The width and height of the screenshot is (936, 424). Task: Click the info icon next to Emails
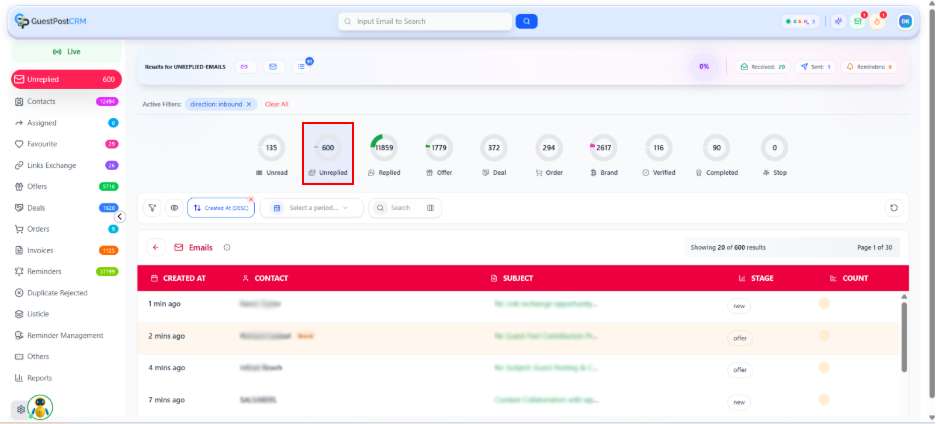pos(227,247)
